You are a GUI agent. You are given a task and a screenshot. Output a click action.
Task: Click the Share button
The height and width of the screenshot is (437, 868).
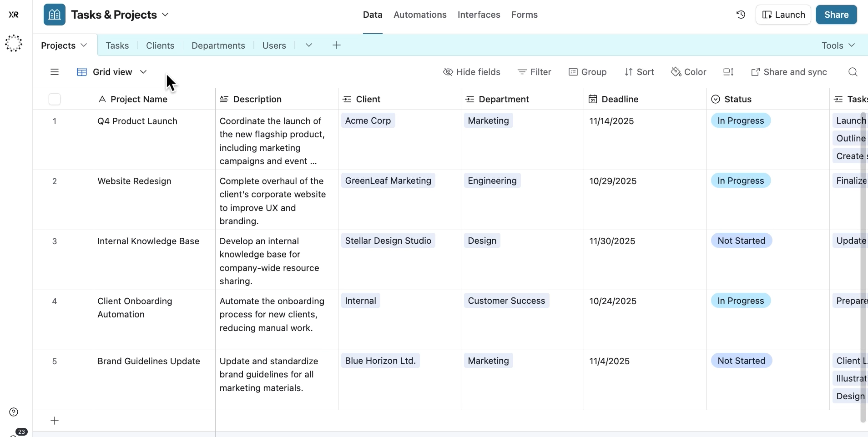pos(837,14)
